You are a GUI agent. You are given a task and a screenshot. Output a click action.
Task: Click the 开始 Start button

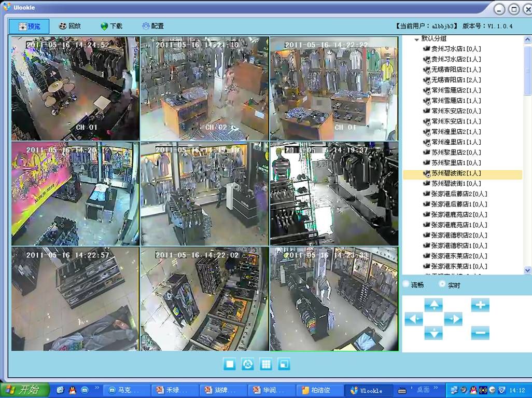coord(25,390)
